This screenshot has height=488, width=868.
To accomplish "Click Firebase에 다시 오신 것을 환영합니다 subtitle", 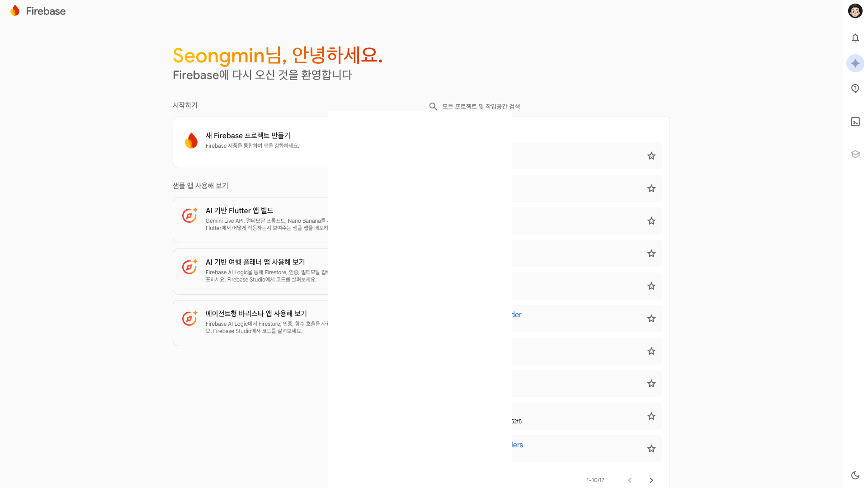I will (x=262, y=75).
